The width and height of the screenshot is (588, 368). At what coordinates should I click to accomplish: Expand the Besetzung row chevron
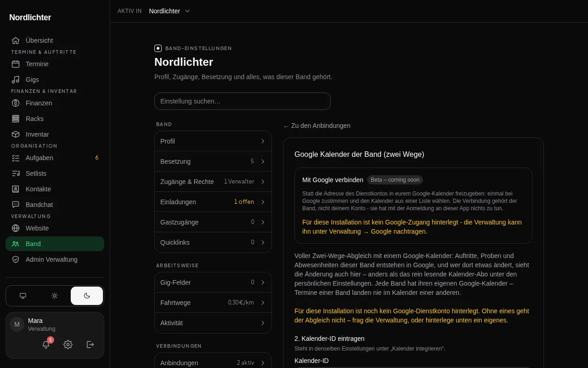point(263,161)
